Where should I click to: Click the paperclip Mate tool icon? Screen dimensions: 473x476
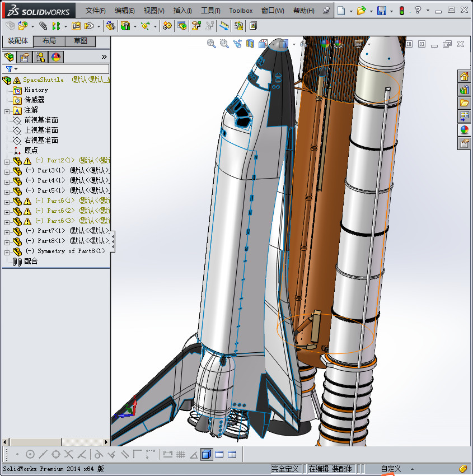43,26
